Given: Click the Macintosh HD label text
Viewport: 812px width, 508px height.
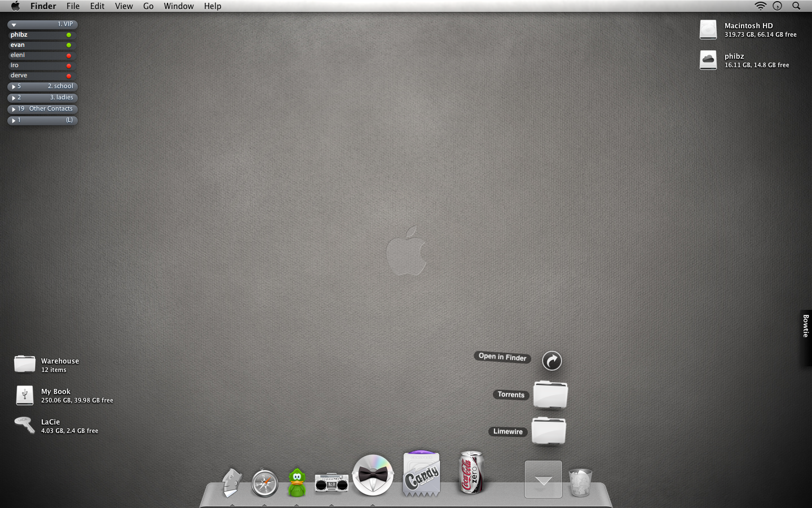Looking at the screenshot, I should (749, 26).
